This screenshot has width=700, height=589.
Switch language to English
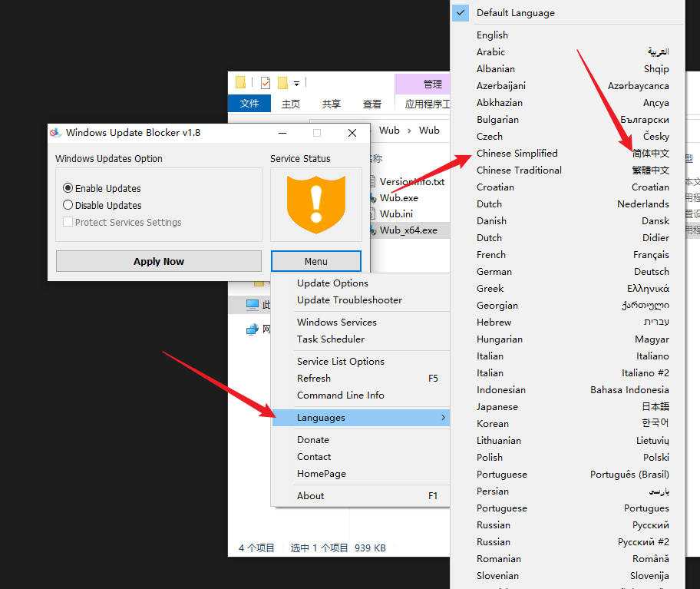pyautogui.click(x=567, y=35)
